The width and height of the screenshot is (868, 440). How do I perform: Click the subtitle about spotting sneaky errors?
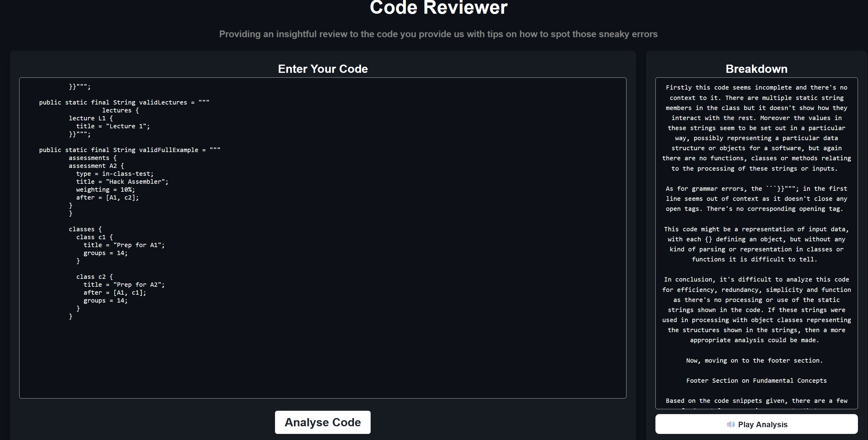click(x=438, y=34)
